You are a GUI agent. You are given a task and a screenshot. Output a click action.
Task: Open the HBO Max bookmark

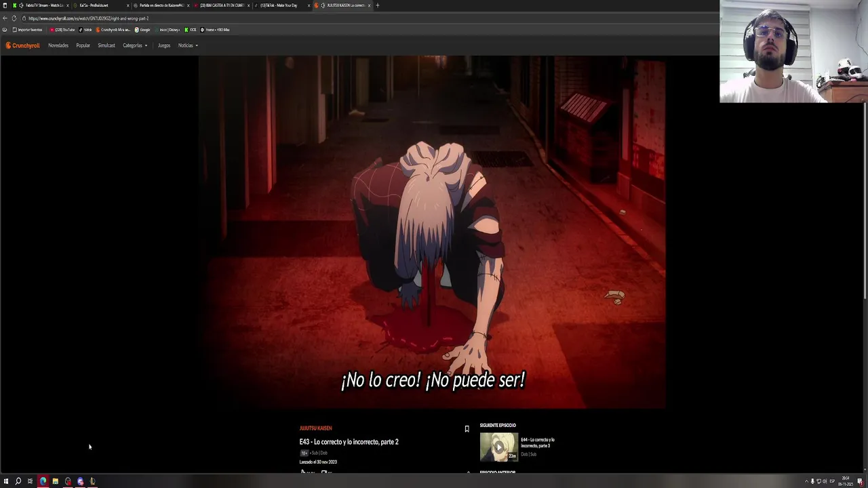click(216, 30)
